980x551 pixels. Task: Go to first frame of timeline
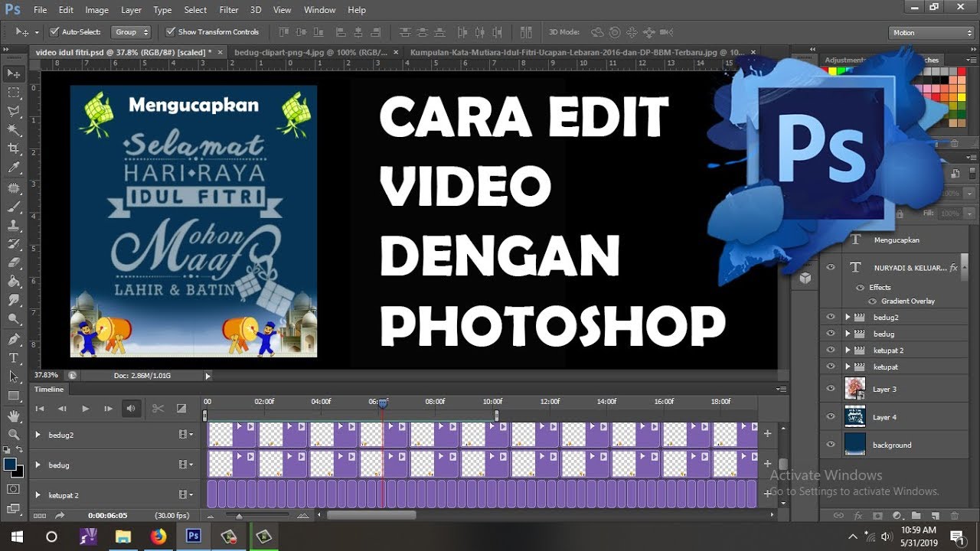pyautogui.click(x=40, y=409)
